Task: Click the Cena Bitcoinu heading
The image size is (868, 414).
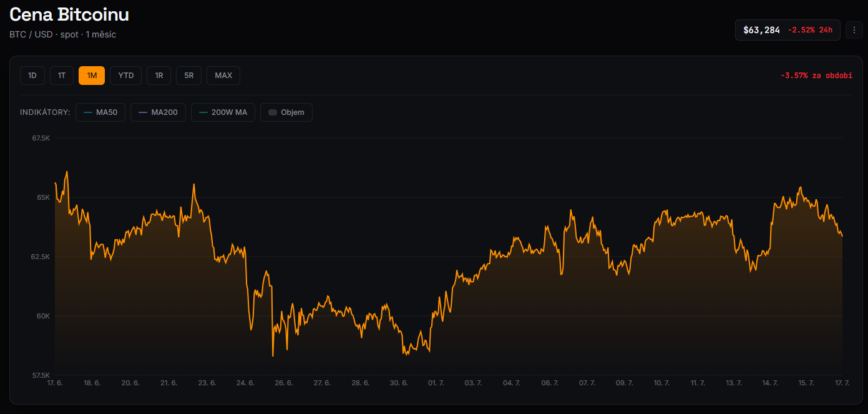Action: tap(69, 14)
